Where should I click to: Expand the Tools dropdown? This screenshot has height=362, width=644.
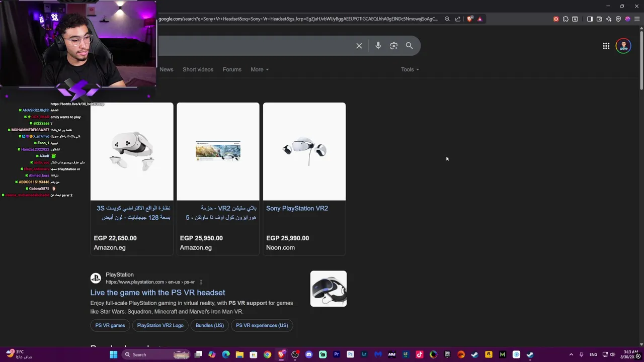coord(410,69)
